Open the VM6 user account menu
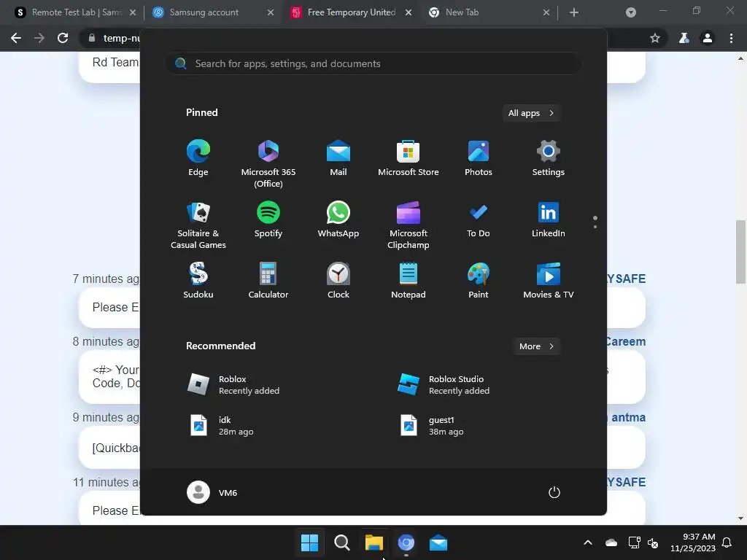The width and height of the screenshot is (747, 560). pos(212,492)
